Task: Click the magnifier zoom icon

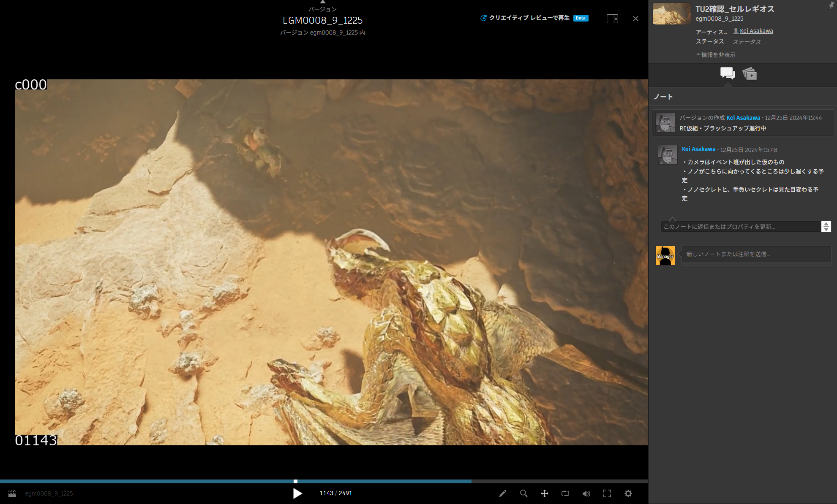Action: point(523,493)
